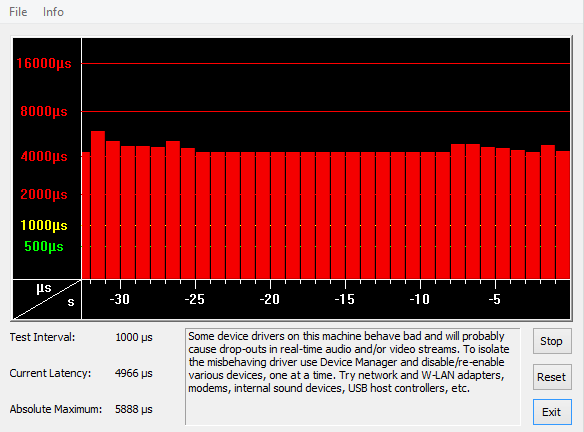Click the 2000µs axis label

pos(44,194)
